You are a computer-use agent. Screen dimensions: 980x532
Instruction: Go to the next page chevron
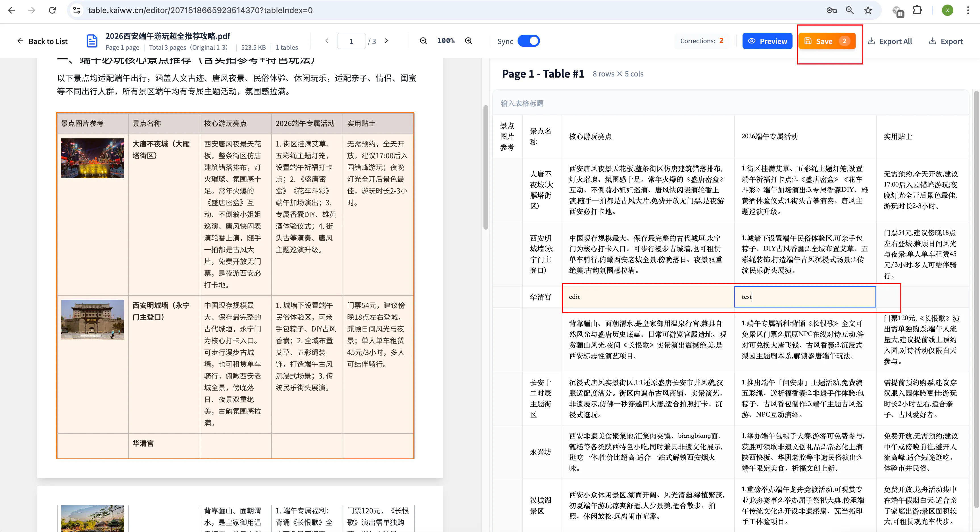[387, 41]
